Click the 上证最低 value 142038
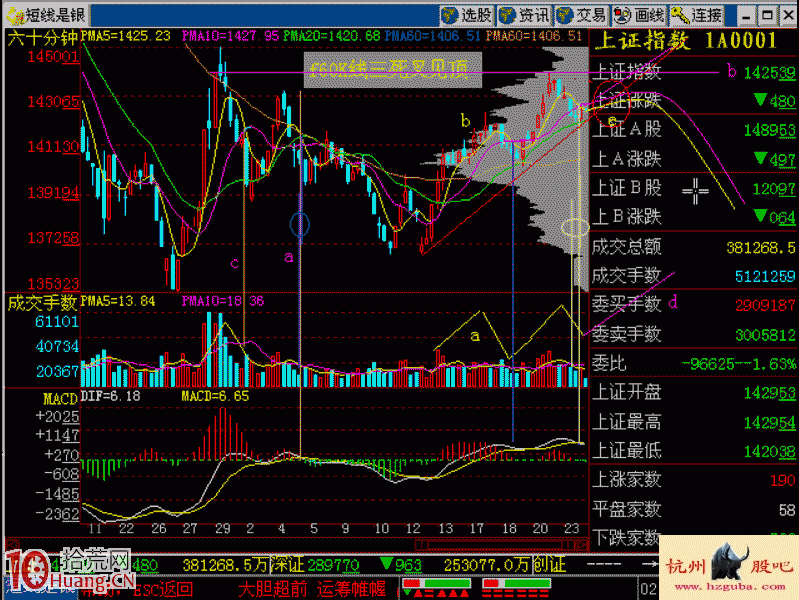Viewport: 799px width, 600px height. click(769, 452)
